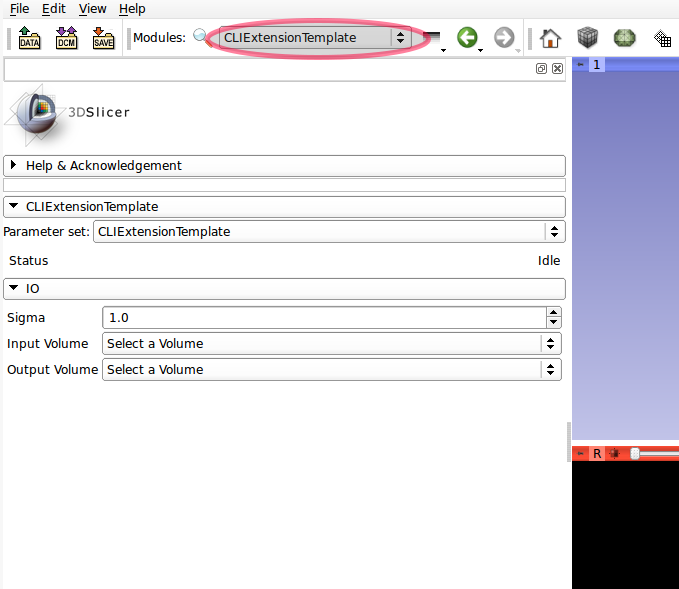
Task: Open the File menu
Action: [x=19, y=8]
